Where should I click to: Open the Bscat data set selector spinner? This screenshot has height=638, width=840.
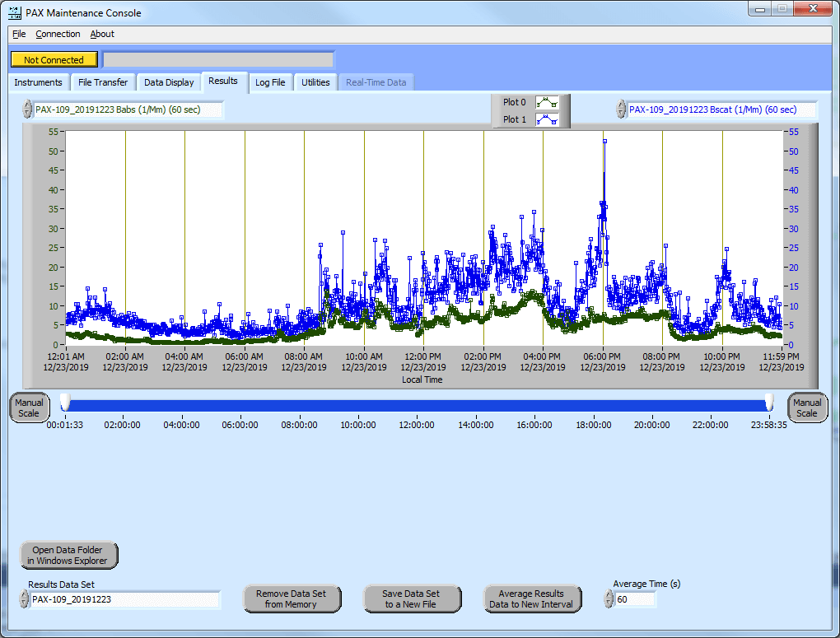621,109
